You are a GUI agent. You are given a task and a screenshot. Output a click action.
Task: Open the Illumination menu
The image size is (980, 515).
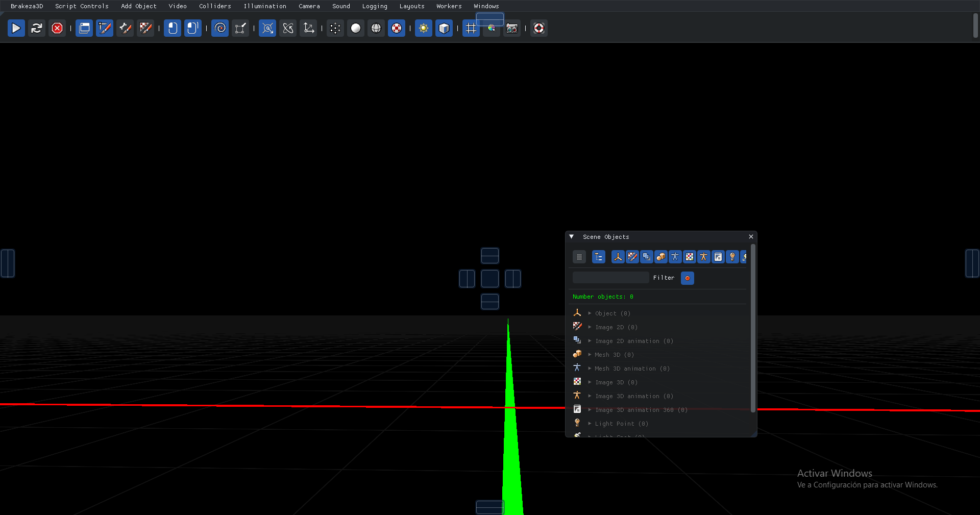264,6
